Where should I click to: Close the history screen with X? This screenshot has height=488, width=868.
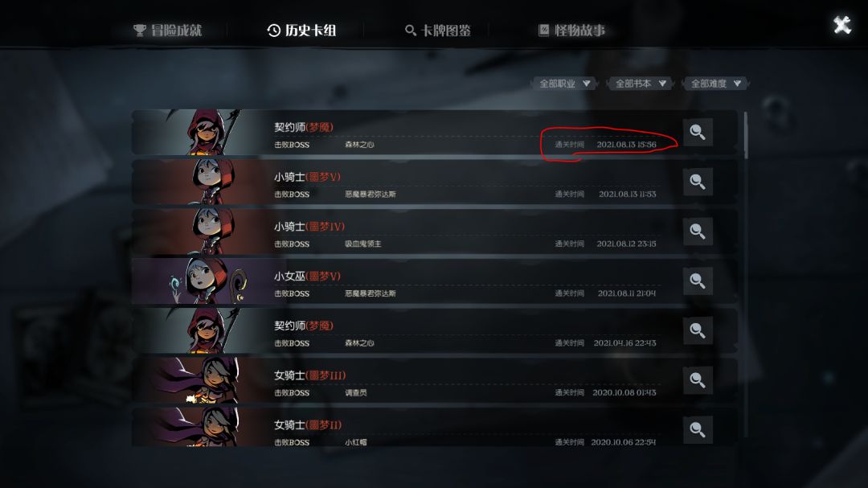[842, 25]
